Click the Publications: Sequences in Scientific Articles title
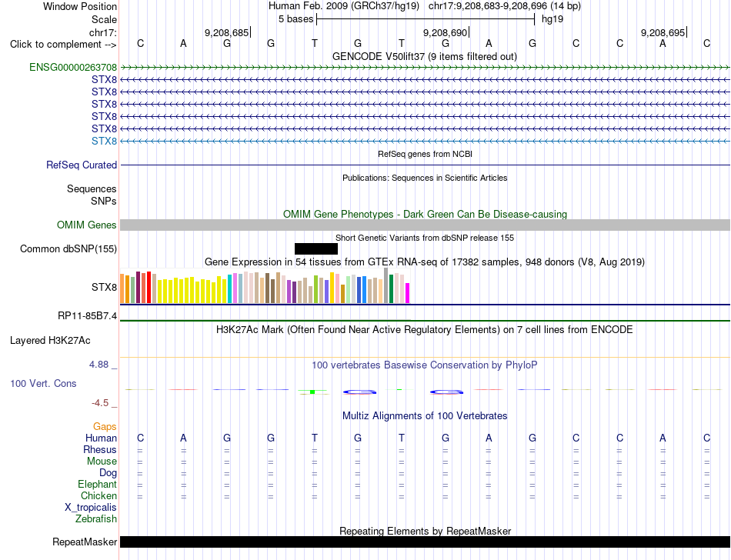The height and width of the screenshot is (560, 731). click(x=425, y=178)
